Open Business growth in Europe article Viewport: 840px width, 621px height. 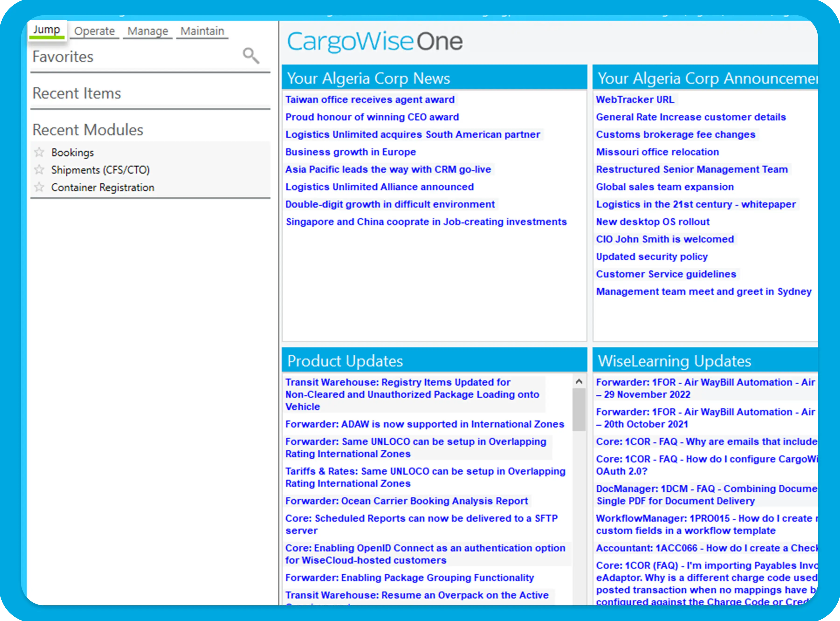click(x=350, y=152)
